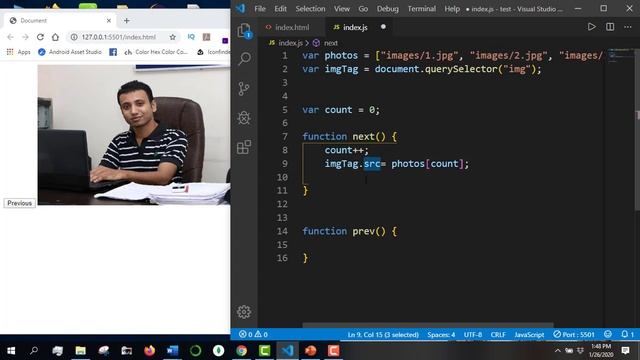Launch Firefox from the taskbar
This screenshot has width=640, height=360.
149,351
